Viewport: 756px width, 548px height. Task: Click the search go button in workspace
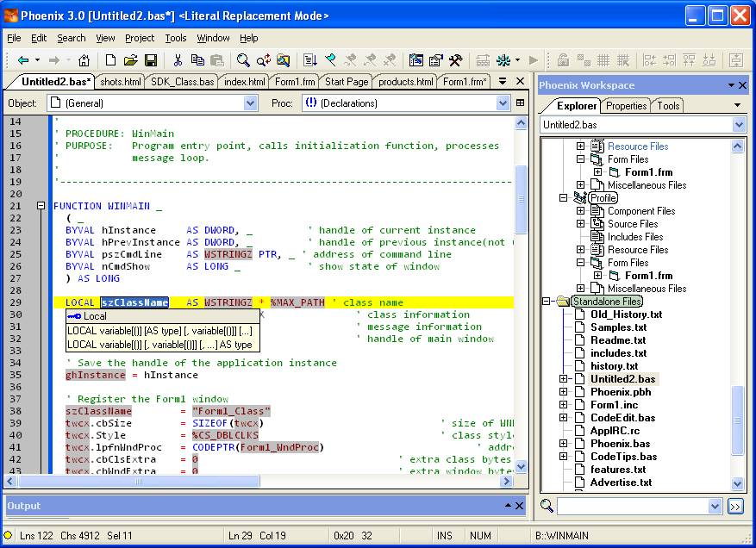pos(734,507)
